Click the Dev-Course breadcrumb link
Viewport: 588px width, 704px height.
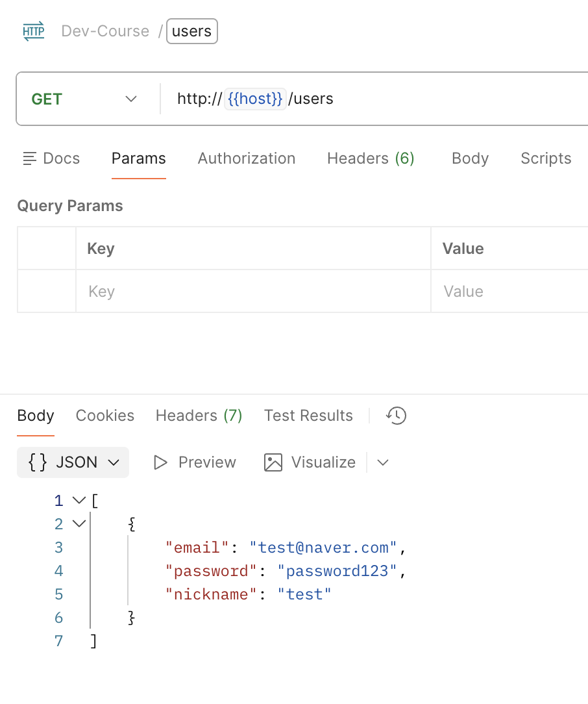coord(105,31)
